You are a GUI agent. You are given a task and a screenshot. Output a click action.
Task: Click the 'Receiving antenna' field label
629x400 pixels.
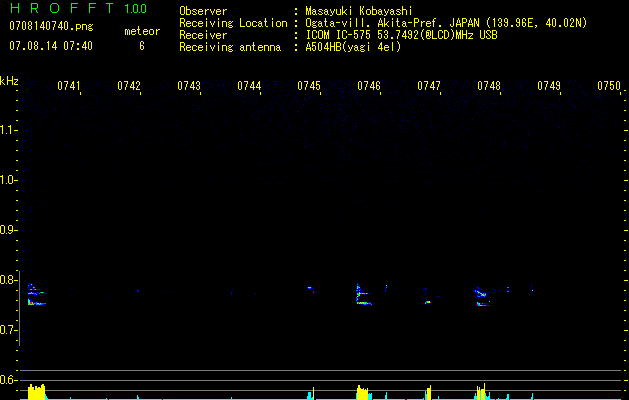230,47
